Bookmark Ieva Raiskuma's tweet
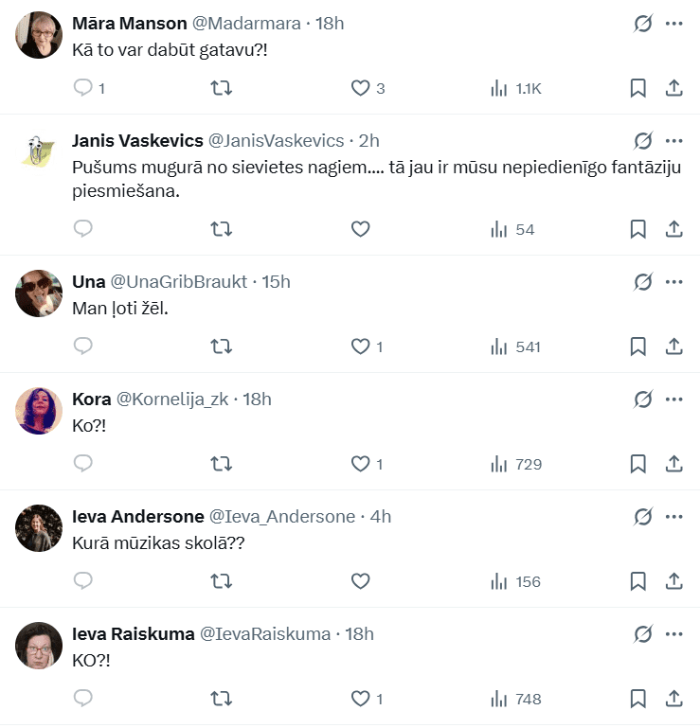The image size is (700, 728). click(x=638, y=699)
